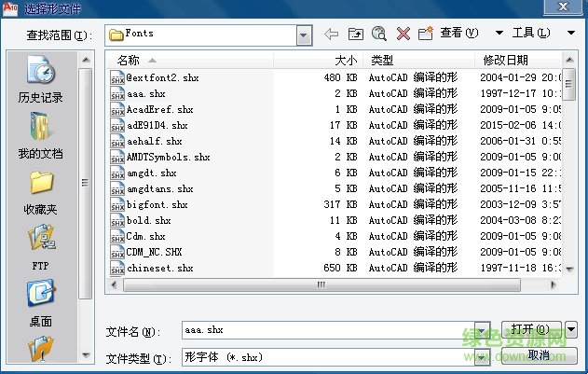Image resolution: width=588 pixels, height=374 pixels.
Task: Click the horizontal scrollbar thumb of file list
Action: coord(321,285)
